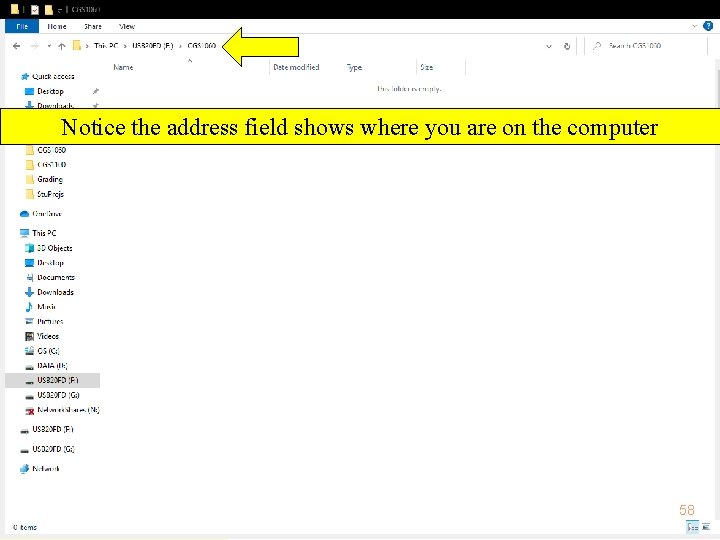Viewport: 720px width, 540px height.
Task: Select OneDrive in navigation pane
Action: click(47, 214)
